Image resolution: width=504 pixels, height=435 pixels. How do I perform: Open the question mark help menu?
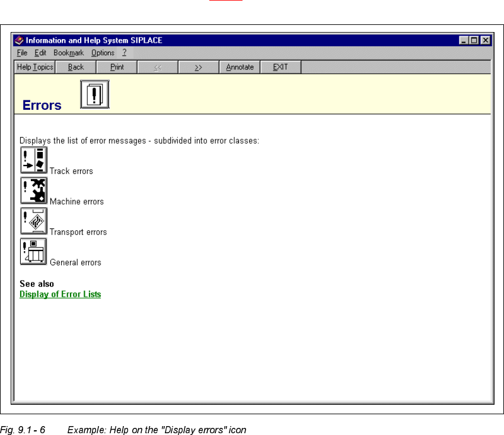click(x=125, y=52)
